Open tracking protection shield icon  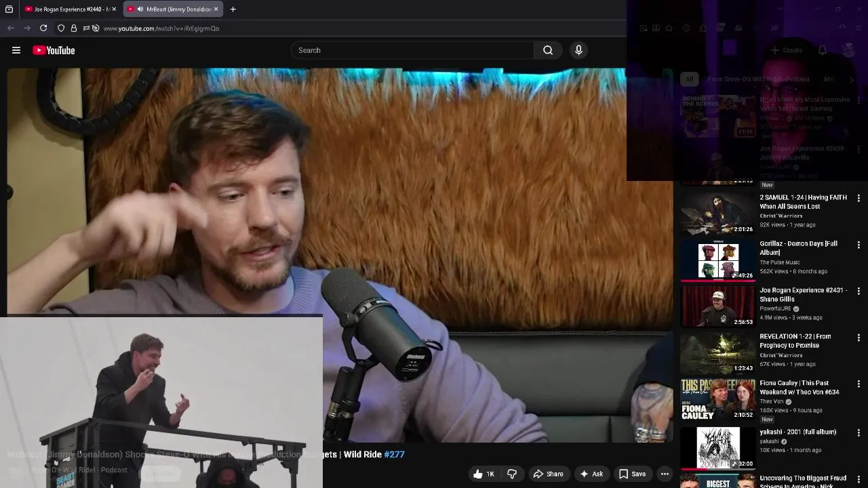(x=61, y=28)
